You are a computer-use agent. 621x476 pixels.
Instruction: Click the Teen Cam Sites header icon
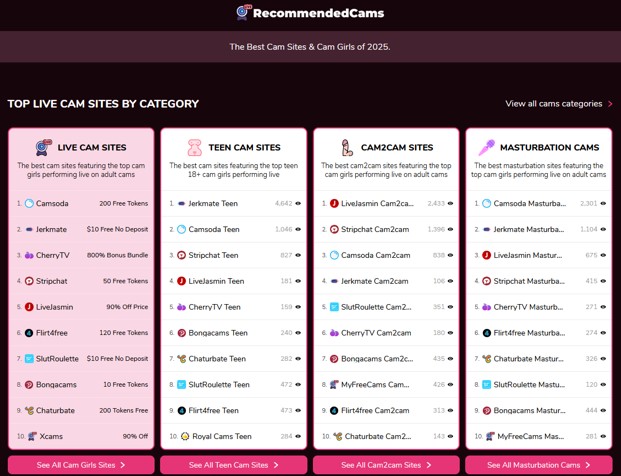194,147
